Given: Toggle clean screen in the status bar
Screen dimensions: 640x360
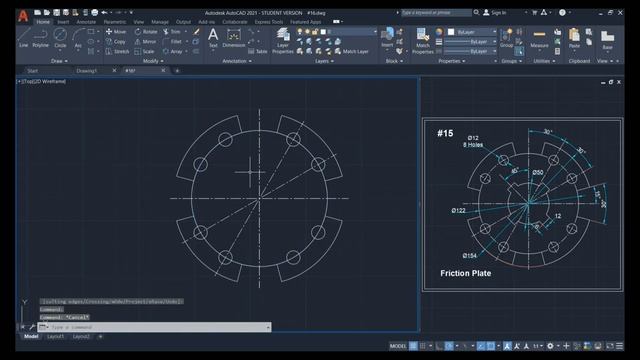Looking at the screenshot, I should [610, 346].
